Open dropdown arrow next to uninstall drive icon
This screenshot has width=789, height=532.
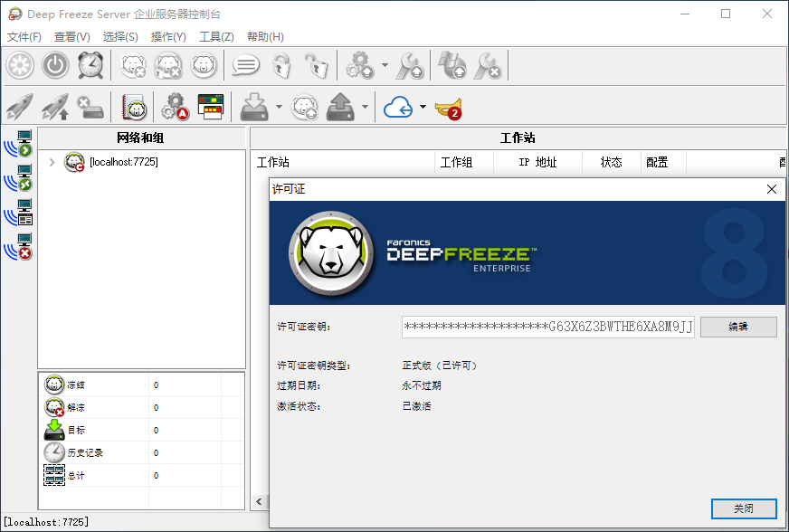(x=366, y=107)
